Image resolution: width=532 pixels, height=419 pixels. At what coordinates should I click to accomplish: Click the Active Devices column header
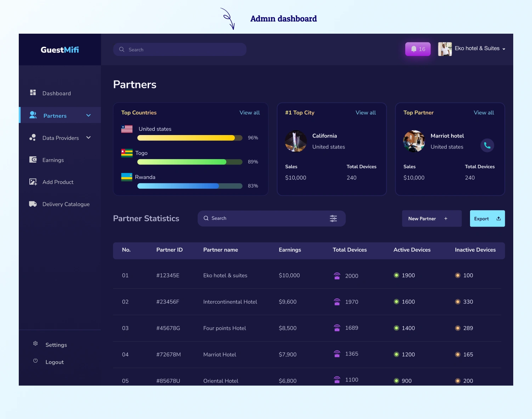click(412, 250)
